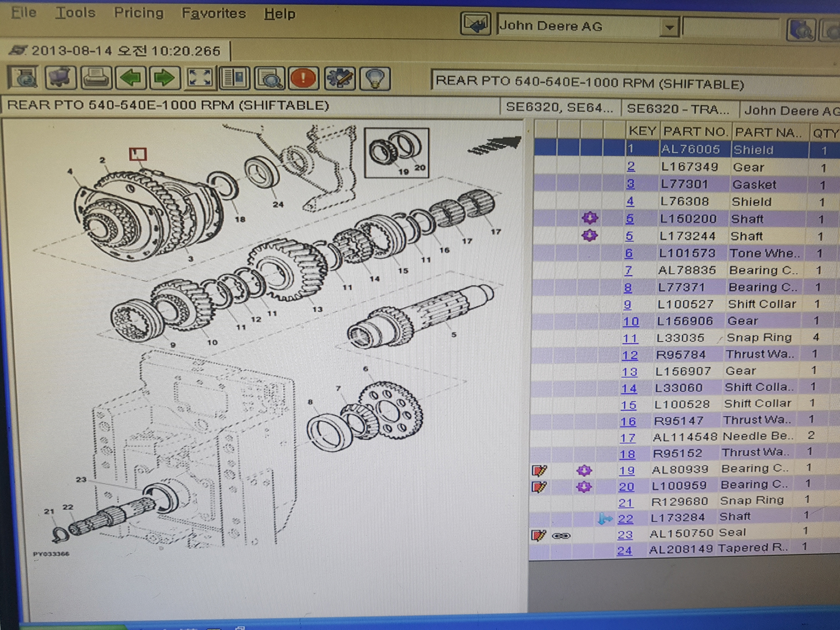Open the File menu
The height and width of the screenshot is (630, 840).
coord(24,12)
